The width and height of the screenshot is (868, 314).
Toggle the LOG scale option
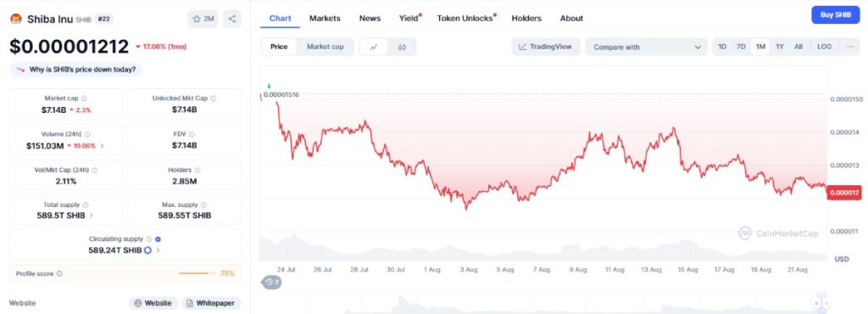tap(824, 47)
